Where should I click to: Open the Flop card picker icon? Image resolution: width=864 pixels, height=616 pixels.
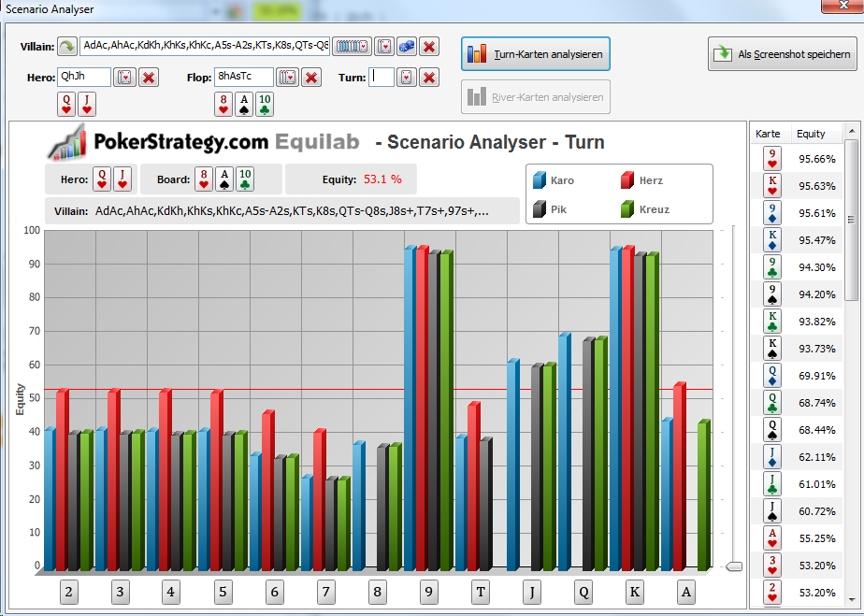(x=288, y=78)
